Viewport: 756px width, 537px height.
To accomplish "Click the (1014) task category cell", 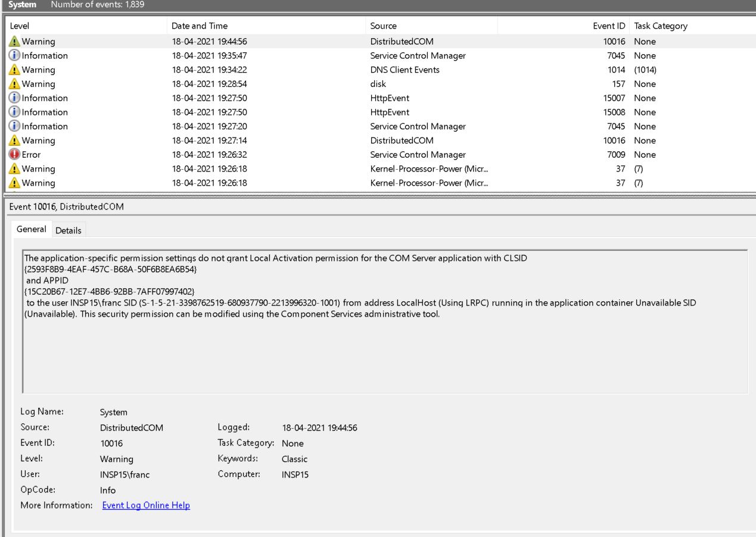I will pos(646,70).
